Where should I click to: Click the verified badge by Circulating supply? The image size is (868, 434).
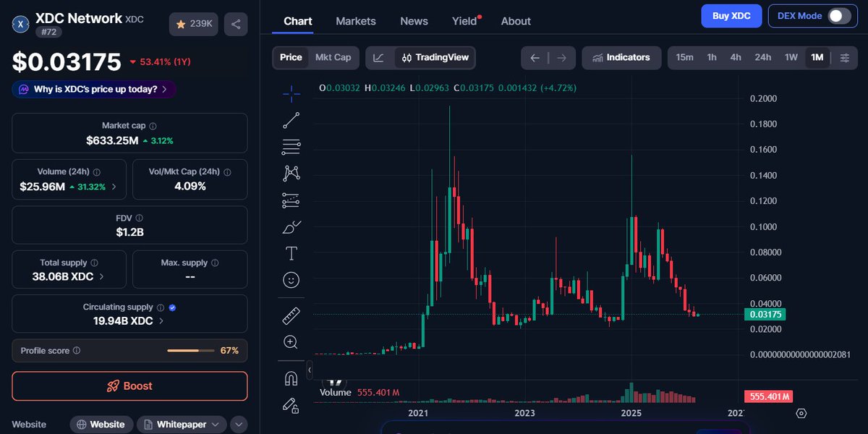(x=172, y=307)
